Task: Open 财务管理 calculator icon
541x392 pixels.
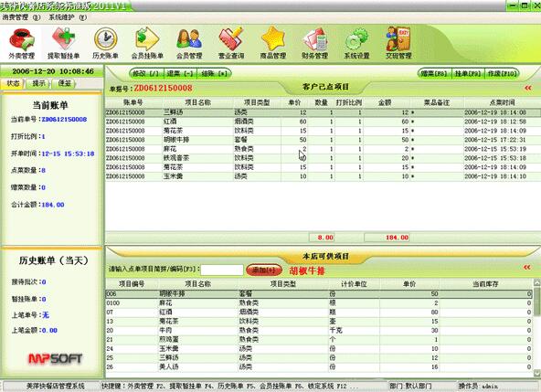Action: pyautogui.click(x=314, y=44)
